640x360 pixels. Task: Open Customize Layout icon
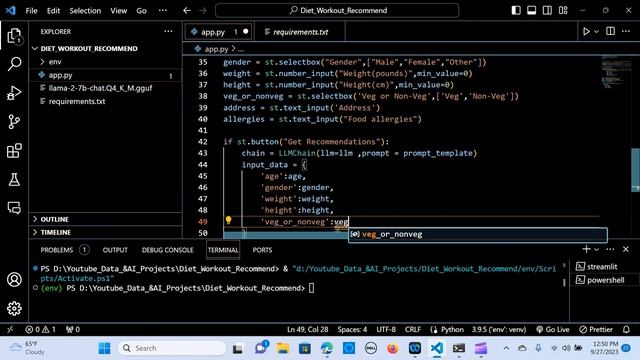[563, 10]
